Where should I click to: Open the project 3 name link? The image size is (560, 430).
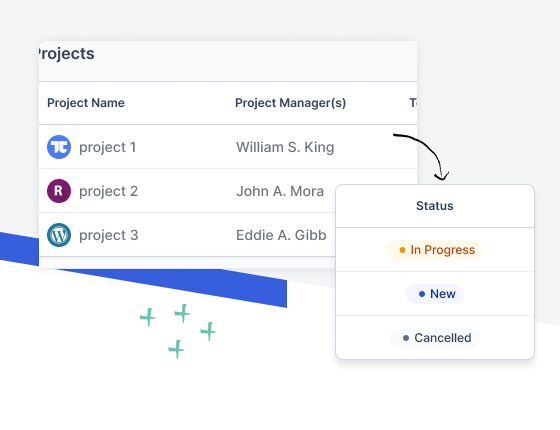point(109,235)
